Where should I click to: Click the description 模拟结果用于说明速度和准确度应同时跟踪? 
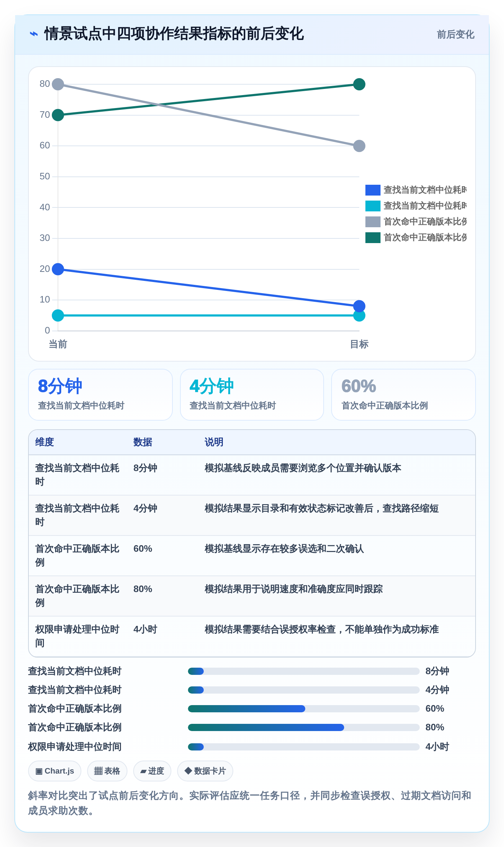tap(293, 589)
